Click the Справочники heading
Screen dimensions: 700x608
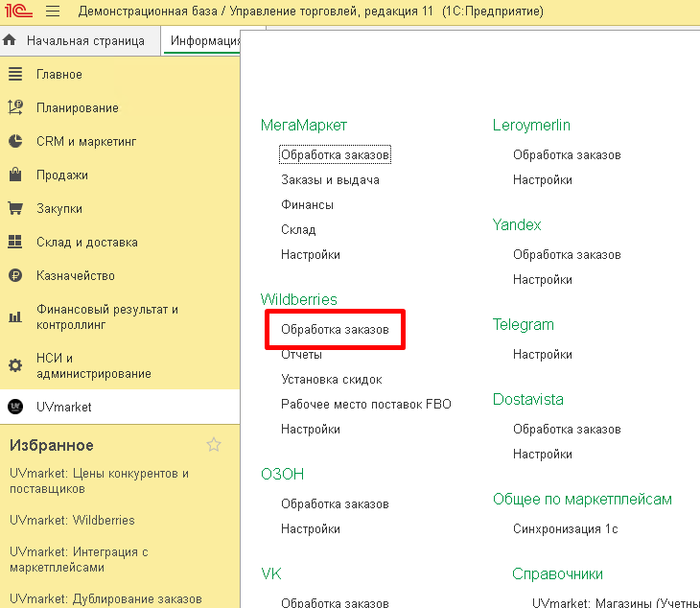557,573
